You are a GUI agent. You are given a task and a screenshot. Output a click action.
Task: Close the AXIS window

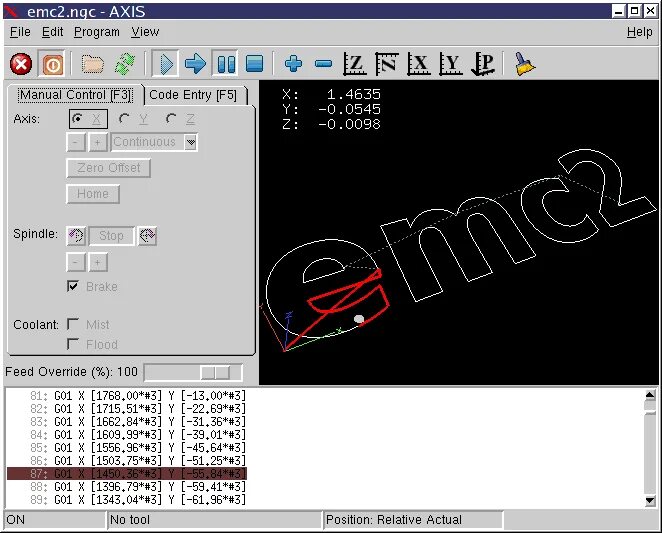(650, 11)
